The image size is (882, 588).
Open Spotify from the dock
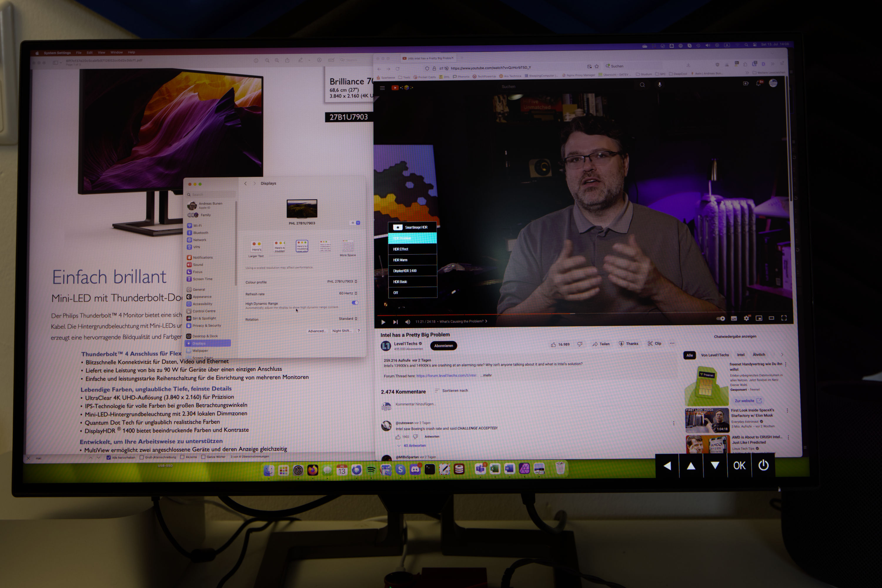point(371,470)
